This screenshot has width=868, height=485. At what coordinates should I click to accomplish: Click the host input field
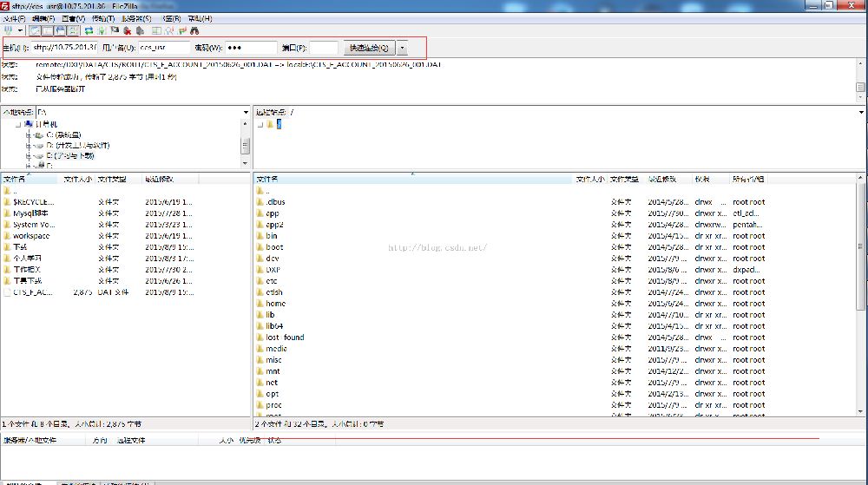pyautogui.click(x=63, y=48)
